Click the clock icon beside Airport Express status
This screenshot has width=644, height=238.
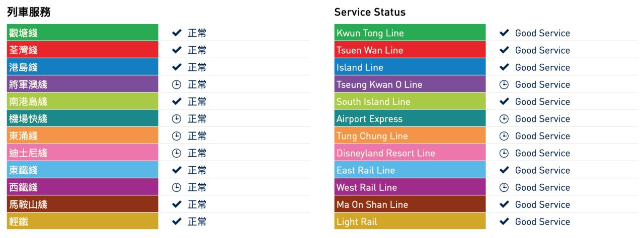click(x=504, y=119)
